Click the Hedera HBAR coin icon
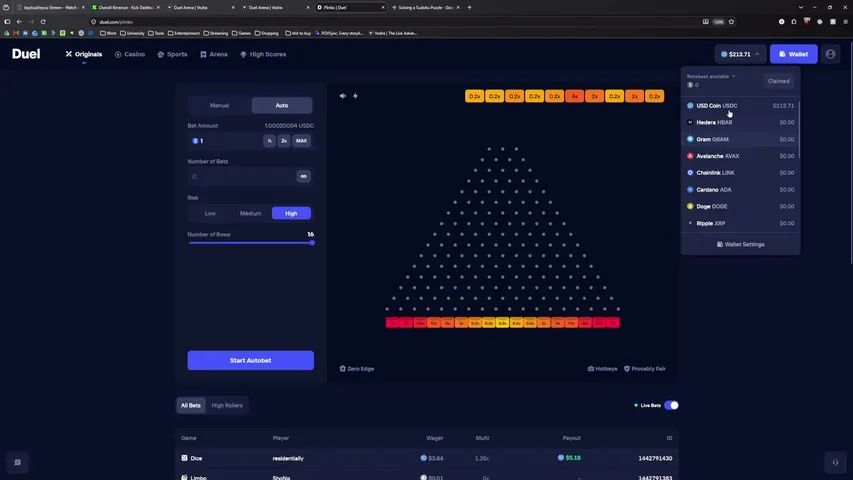Screen dimensions: 853x480 coord(690,122)
